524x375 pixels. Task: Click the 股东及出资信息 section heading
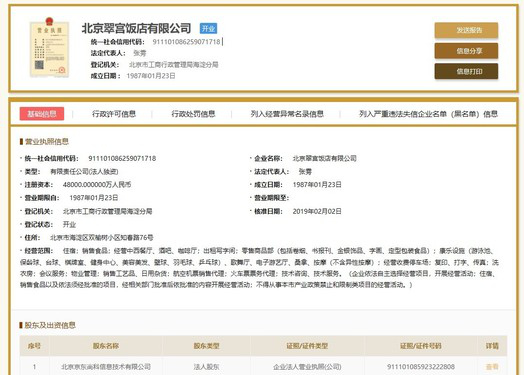coord(50,325)
